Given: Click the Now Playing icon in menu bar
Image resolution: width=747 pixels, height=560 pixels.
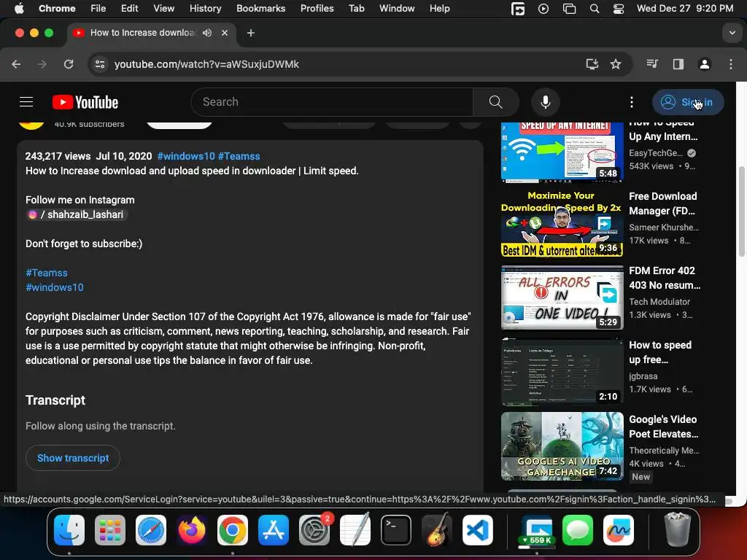Looking at the screenshot, I should click(543, 9).
